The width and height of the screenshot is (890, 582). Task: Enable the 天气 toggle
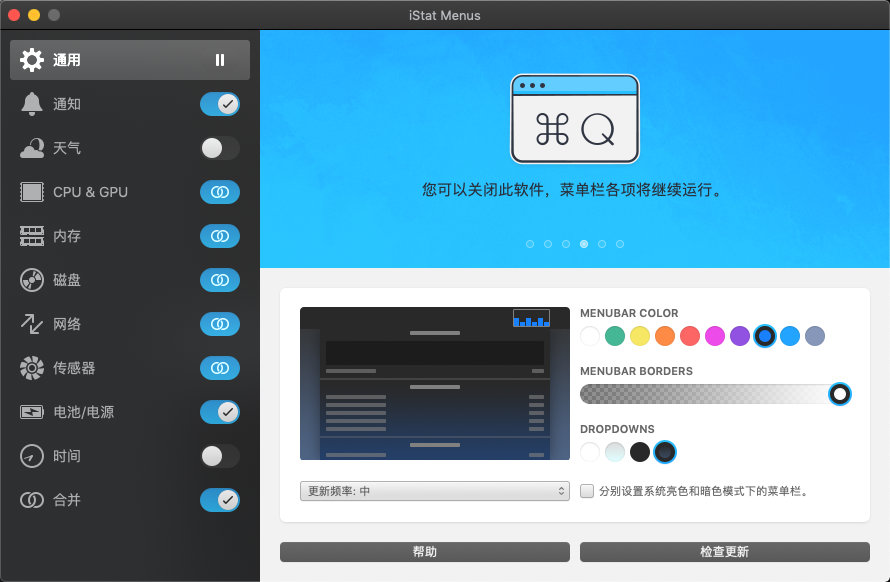(220, 148)
